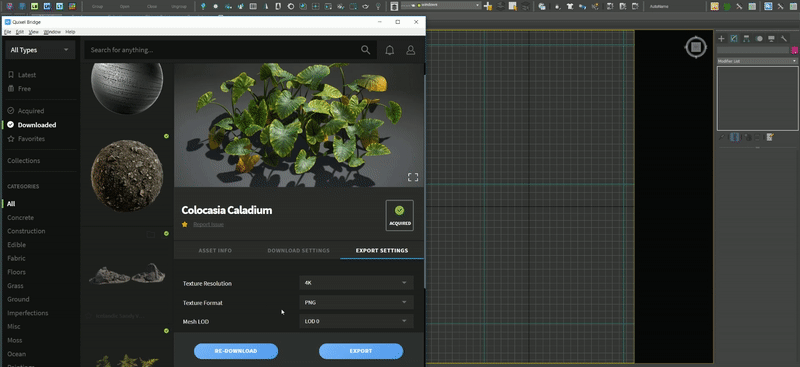Click the Ungroup button in 3ds Max toolbar

pyautogui.click(x=179, y=7)
